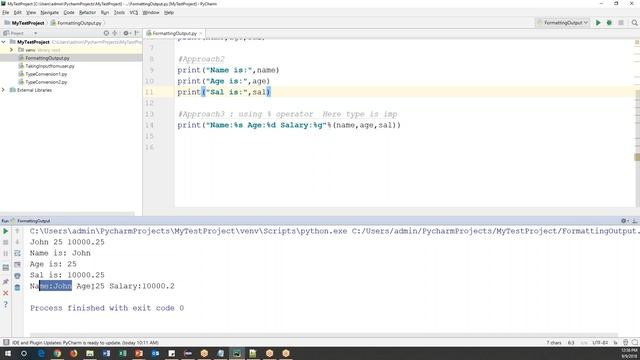Click the tool window toggle in status bar corner
640x360 pixels.
pos(6,343)
